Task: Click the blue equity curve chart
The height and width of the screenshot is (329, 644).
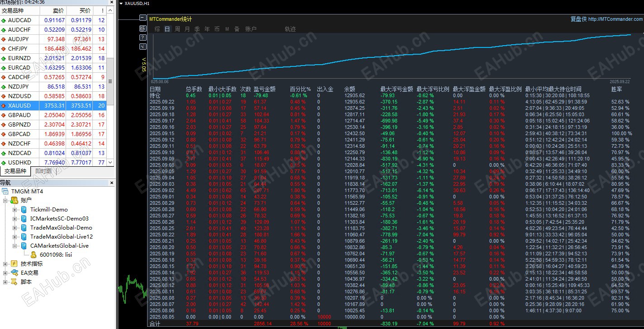Action: pos(391,56)
